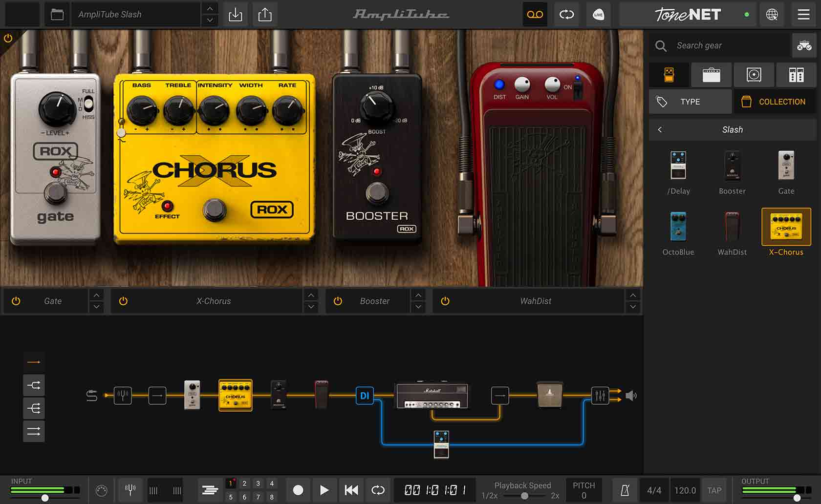Click the Record button
The height and width of the screenshot is (504, 821).
point(298,490)
